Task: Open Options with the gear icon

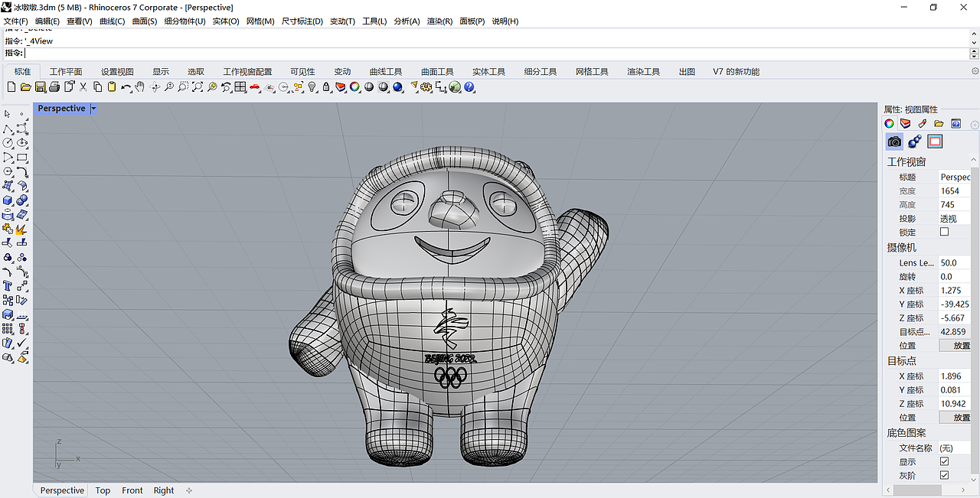Action: pos(426,87)
